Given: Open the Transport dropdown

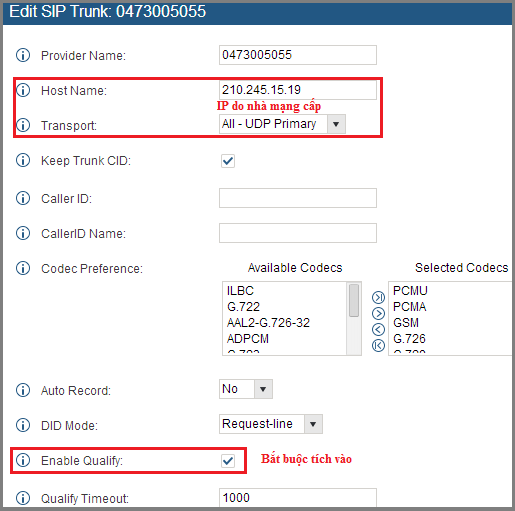Looking at the screenshot, I should pos(282,124).
